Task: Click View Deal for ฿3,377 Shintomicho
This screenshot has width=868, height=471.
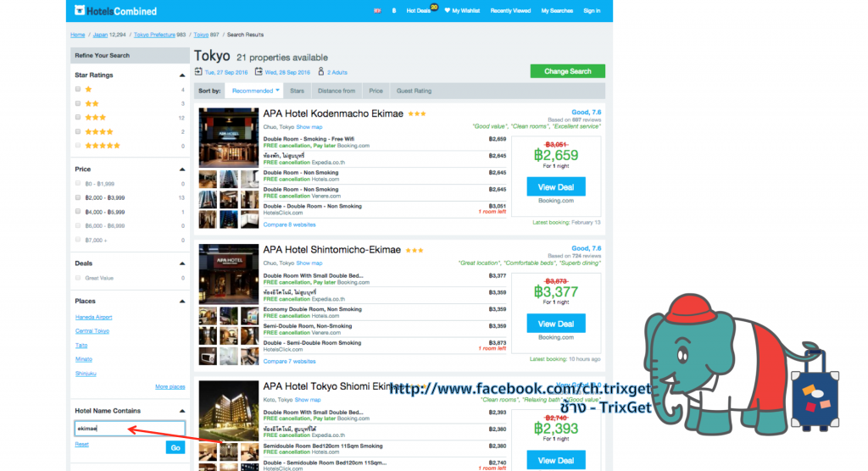Action: (x=556, y=324)
